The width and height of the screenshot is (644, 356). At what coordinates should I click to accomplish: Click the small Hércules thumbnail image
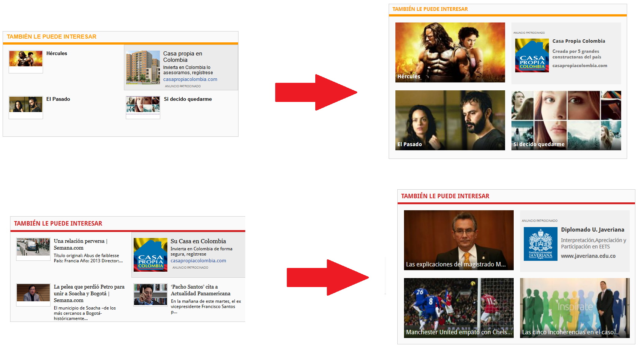(26, 59)
